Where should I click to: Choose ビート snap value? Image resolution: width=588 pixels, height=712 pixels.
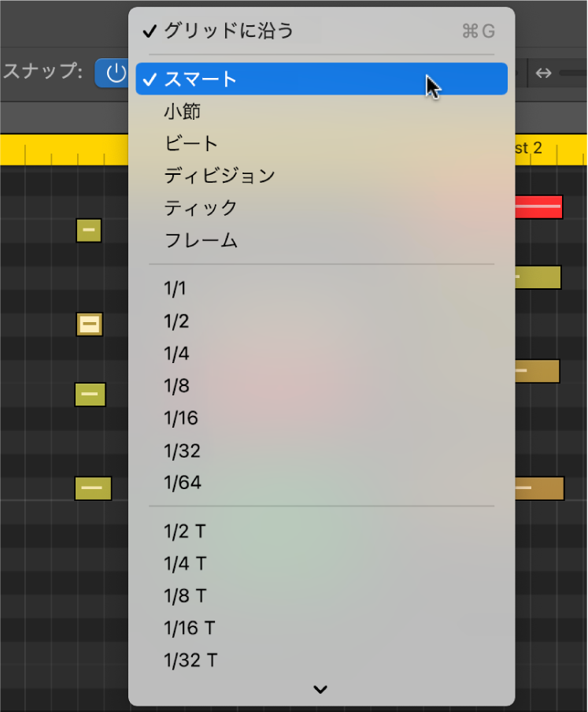[x=321, y=143]
